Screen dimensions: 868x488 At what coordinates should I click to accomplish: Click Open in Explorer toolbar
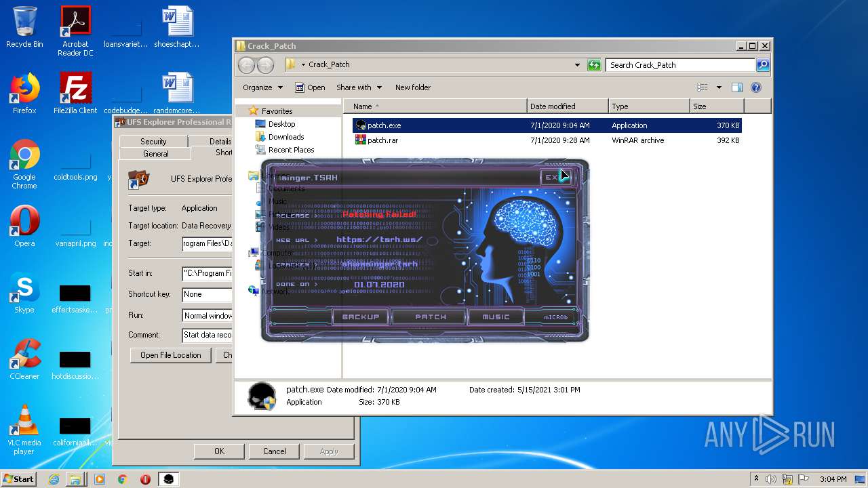click(x=310, y=87)
